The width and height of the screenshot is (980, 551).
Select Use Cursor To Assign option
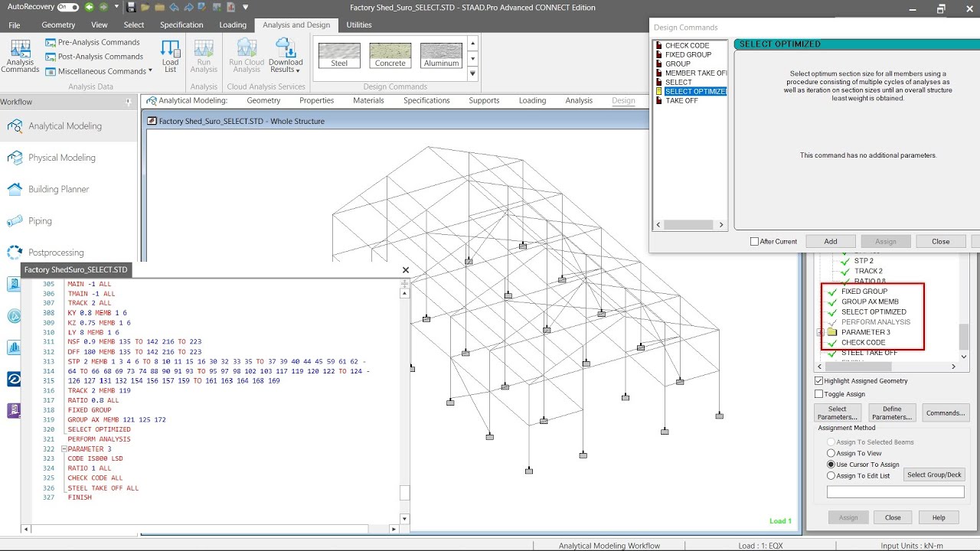pyautogui.click(x=831, y=465)
